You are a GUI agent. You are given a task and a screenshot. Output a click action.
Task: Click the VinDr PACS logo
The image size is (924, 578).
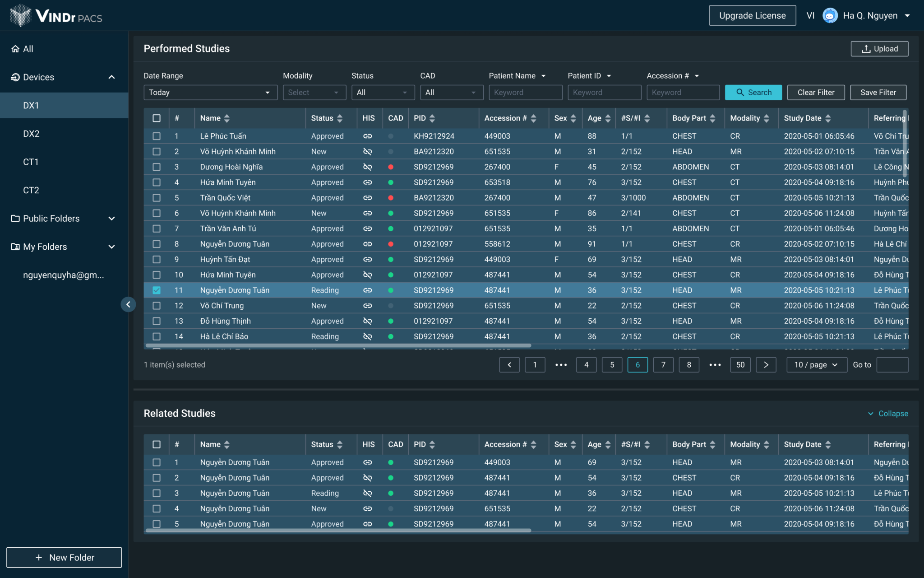click(56, 16)
